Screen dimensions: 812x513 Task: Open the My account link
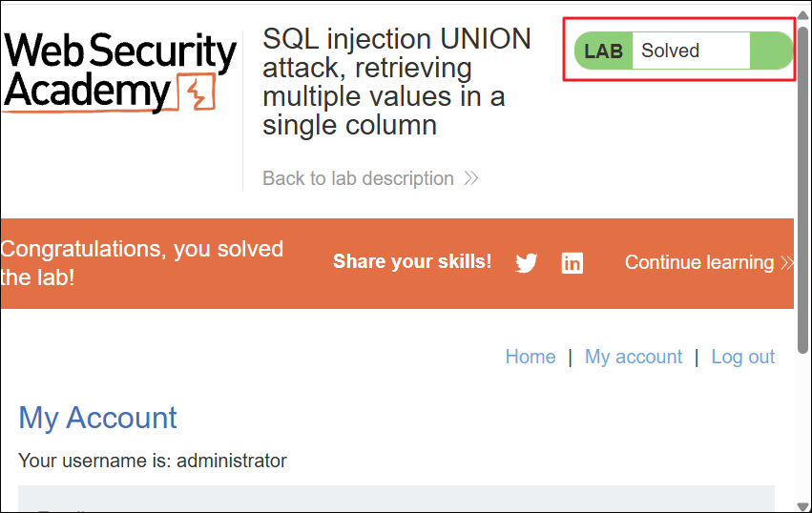pos(634,357)
